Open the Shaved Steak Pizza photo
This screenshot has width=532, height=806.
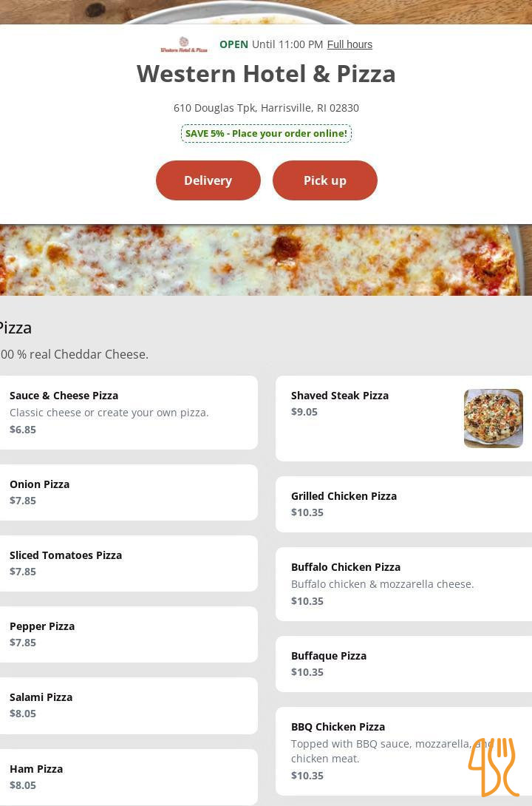(494, 419)
